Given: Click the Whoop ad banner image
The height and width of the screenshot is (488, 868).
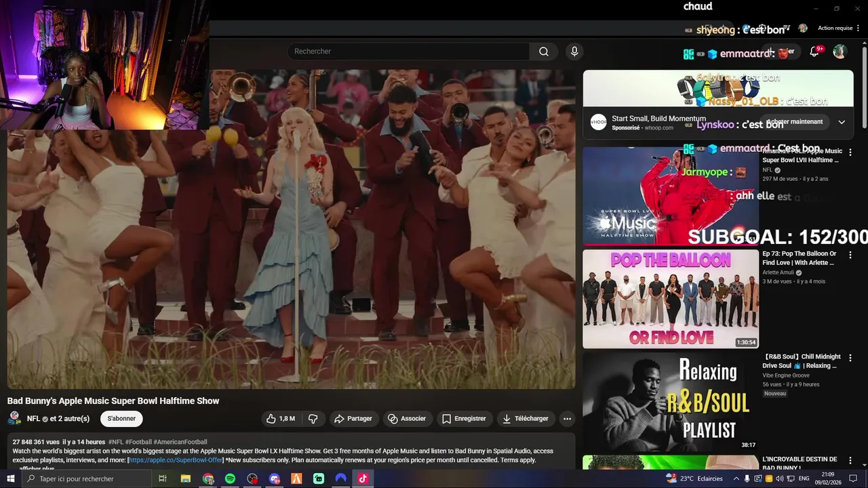Looking at the screenshot, I should tap(718, 89).
